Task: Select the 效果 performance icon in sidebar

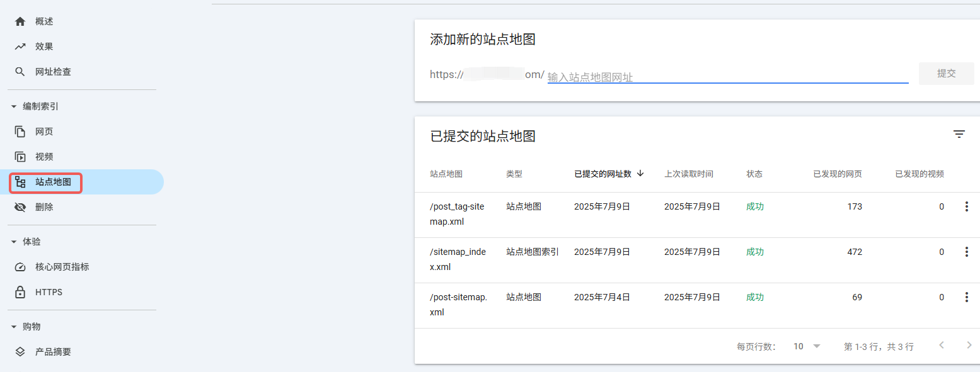Action: [x=20, y=46]
